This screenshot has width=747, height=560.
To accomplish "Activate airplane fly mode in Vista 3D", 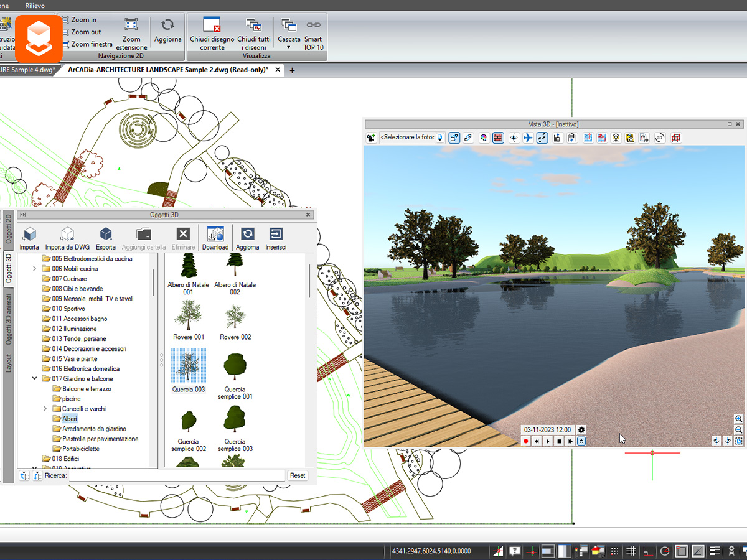I will (528, 138).
